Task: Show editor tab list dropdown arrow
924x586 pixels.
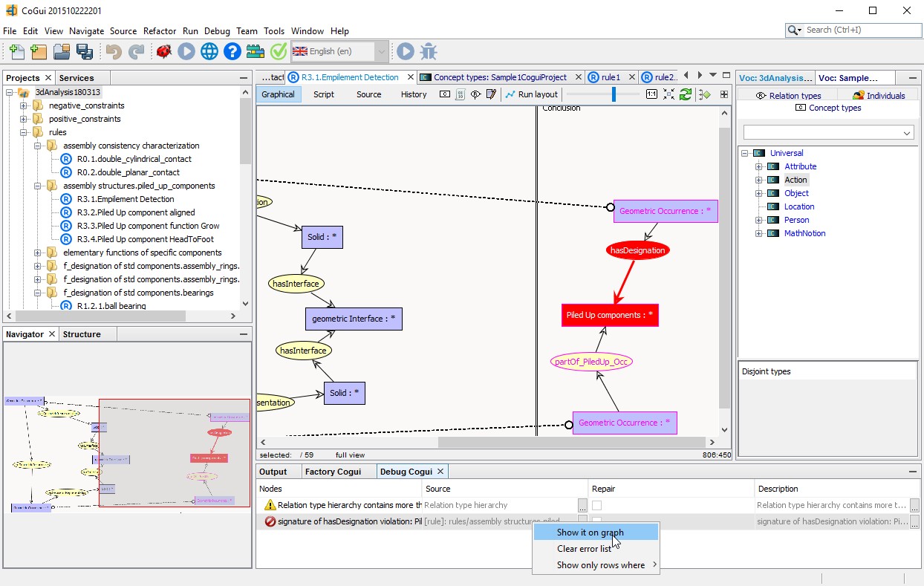Action: tap(712, 75)
